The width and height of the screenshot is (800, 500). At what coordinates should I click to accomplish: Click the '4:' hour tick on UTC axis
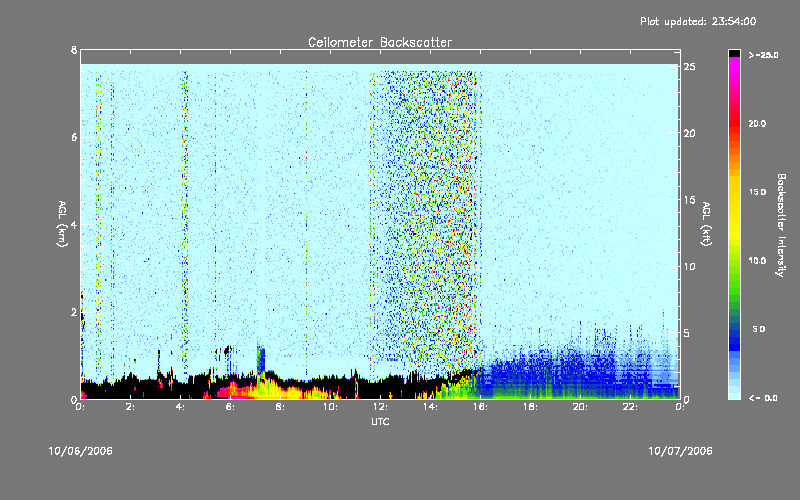click(180, 407)
